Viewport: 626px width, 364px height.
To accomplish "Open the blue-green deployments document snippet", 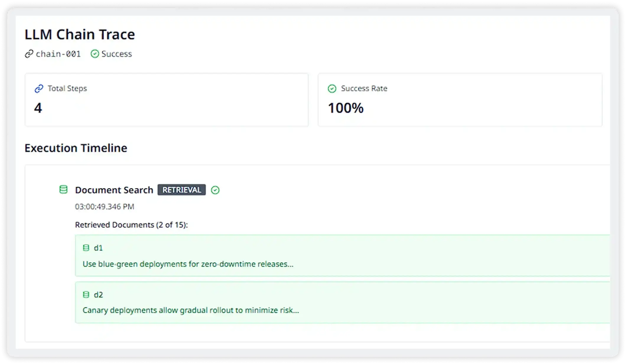I will coord(188,264).
